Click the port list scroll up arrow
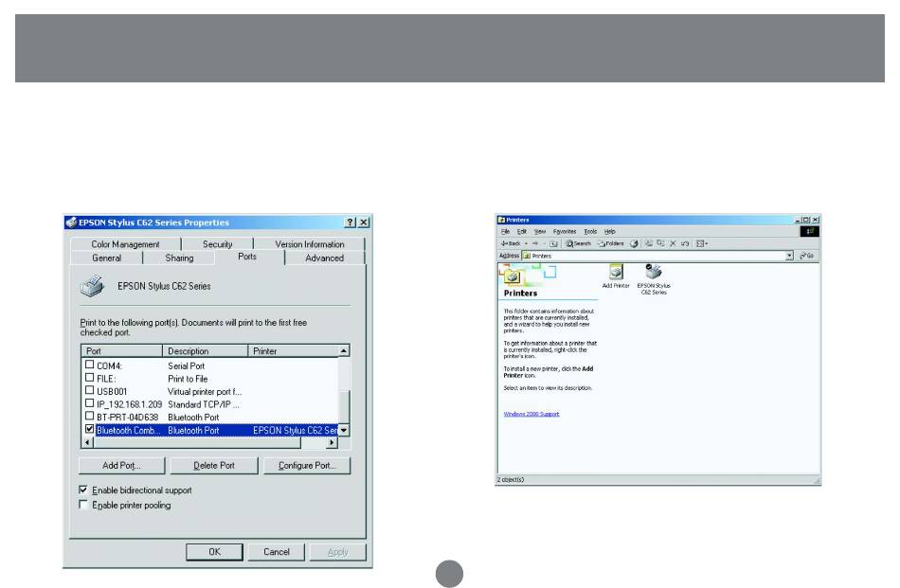 click(x=344, y=351)
